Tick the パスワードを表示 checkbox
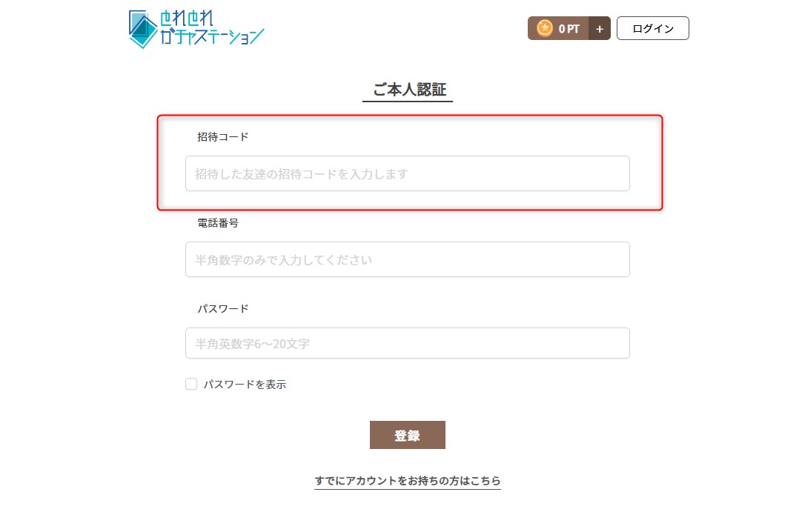 pyautogui.click(x=191, y=384)
